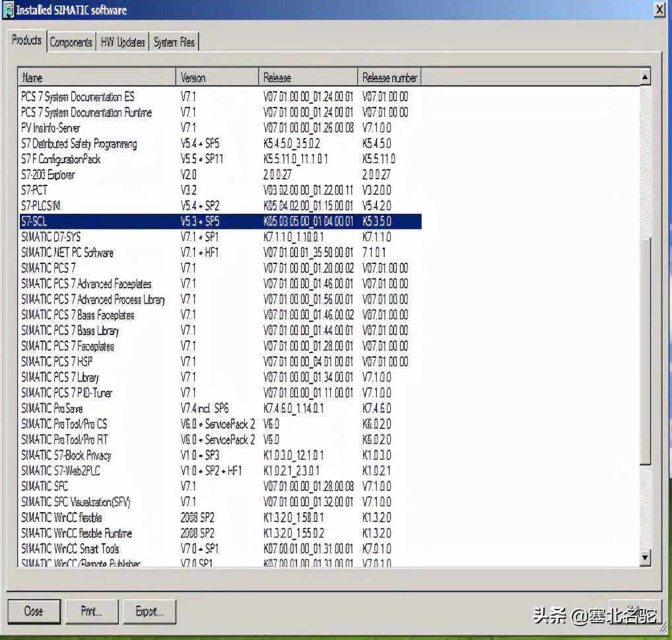Sort list by Name column header
The image size is (672, 640).
point(97,77)
